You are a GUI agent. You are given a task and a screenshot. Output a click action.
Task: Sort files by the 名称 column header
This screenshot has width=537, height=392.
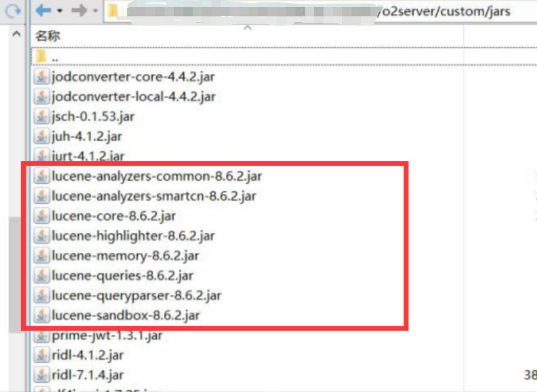pos(47,36)
